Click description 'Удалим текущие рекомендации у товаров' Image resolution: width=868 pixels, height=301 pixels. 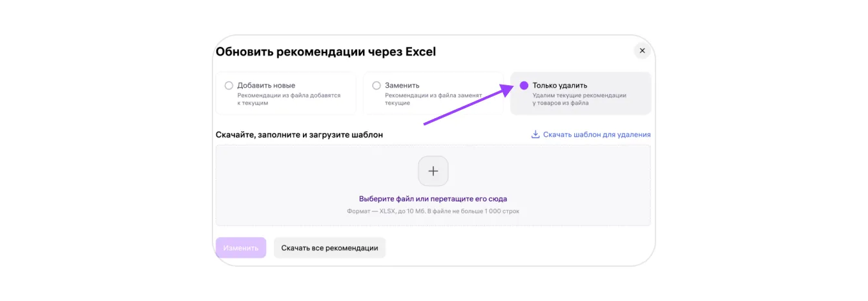(x=579, y=99)
